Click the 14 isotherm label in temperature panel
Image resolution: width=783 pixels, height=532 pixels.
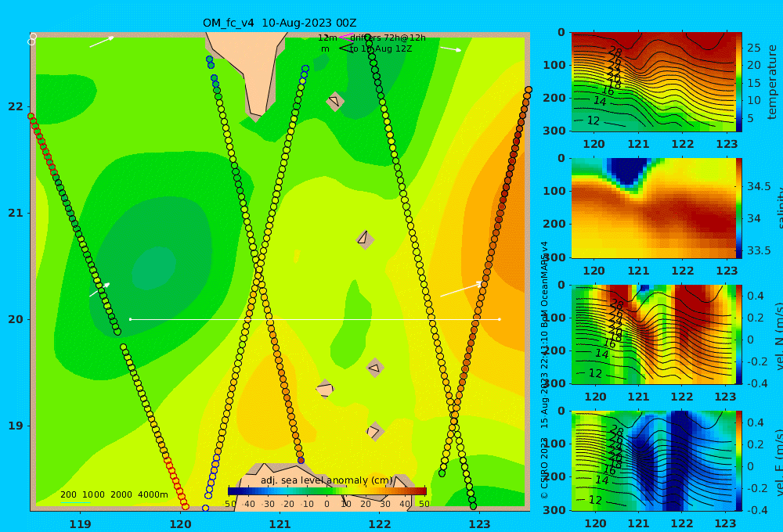point(600,101)
